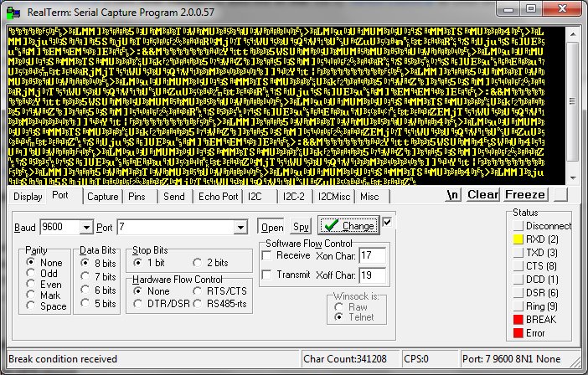Toggle the checkbox beside the Change button

coord(387,223)
